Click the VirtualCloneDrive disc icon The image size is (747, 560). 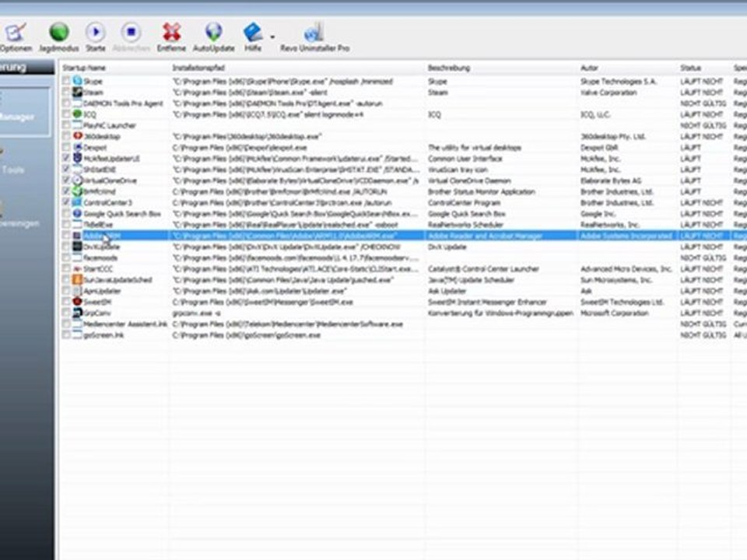click(77, 180)
